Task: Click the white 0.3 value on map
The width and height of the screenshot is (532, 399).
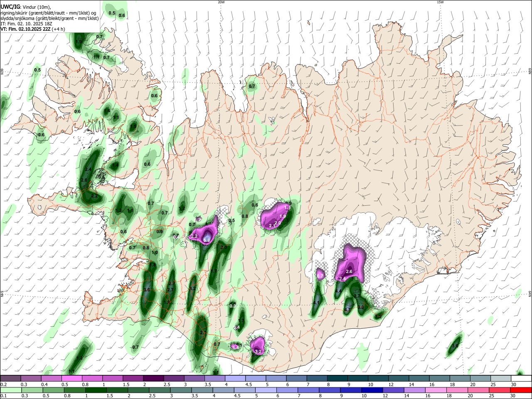Action: click(233, 306)
